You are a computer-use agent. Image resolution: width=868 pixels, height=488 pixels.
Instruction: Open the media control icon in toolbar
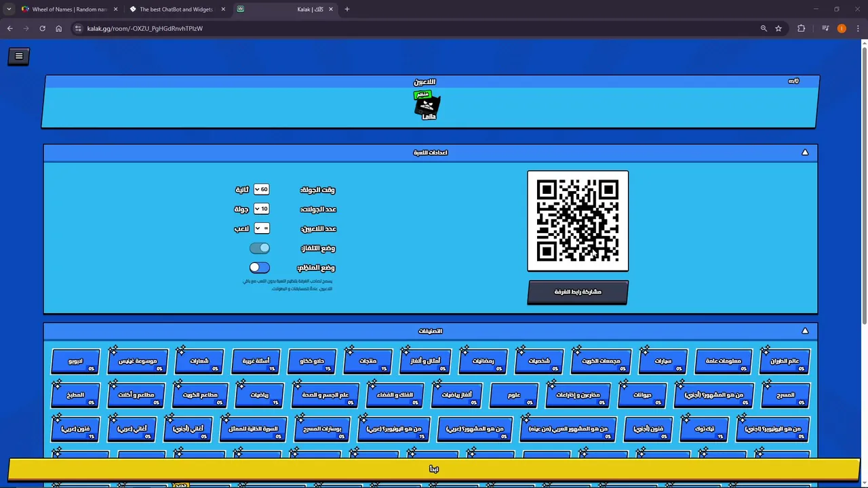[x=825, y=28]
